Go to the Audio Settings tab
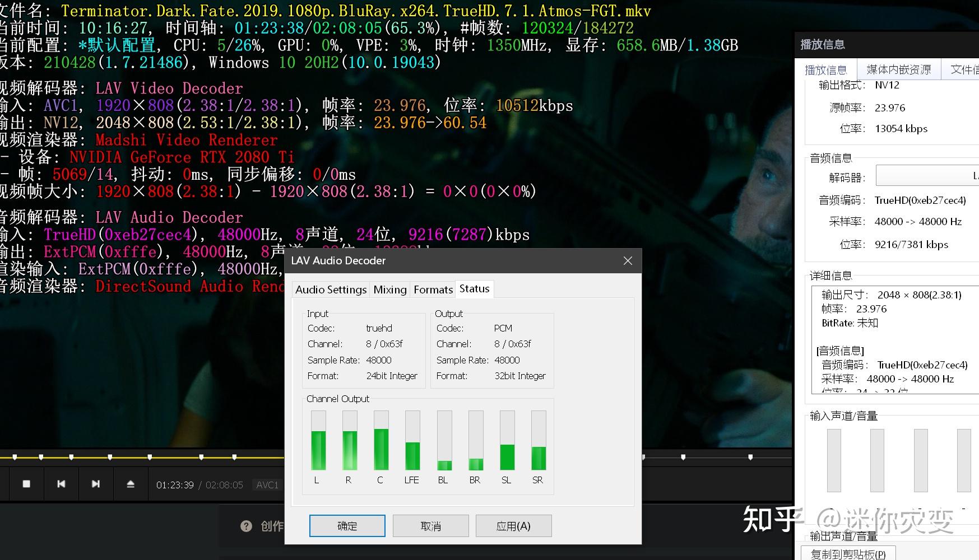The image size is (979, 560). coord(331,290)
